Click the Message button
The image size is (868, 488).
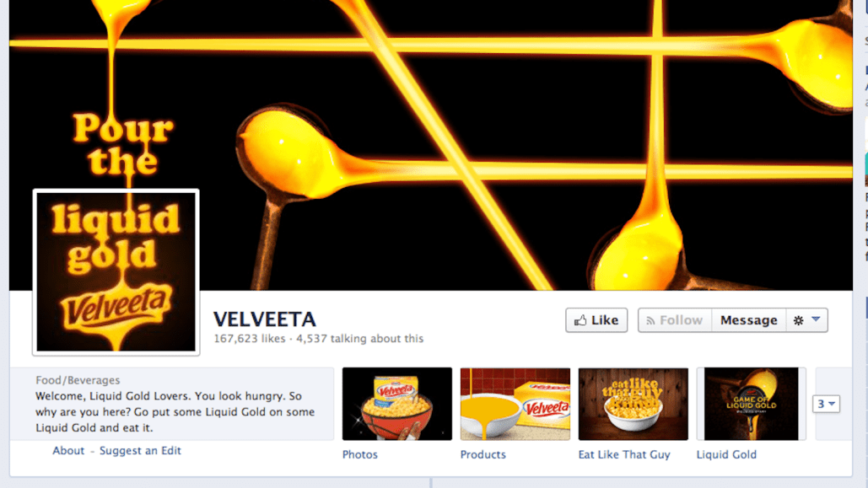[748, 320]
